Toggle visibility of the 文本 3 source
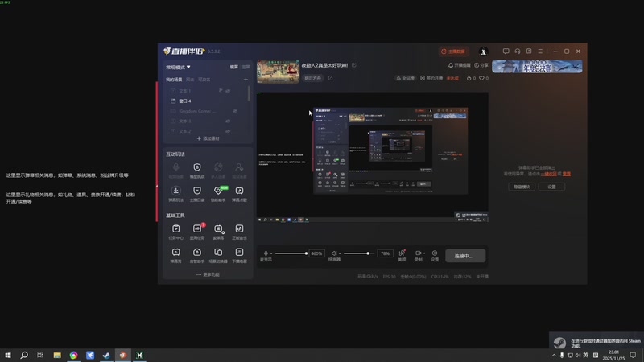 tap(228, 121)
